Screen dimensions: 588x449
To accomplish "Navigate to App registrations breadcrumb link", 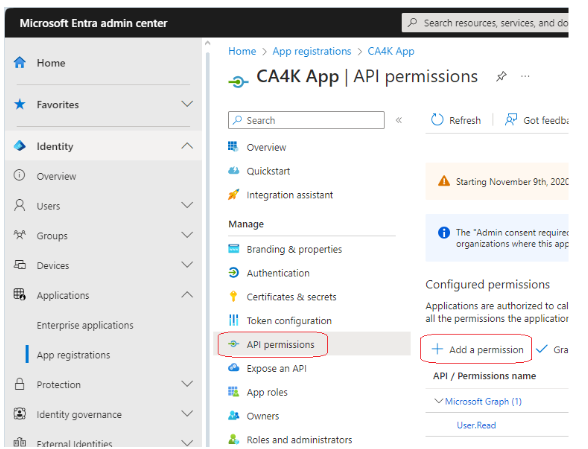I will coord(312,51).
